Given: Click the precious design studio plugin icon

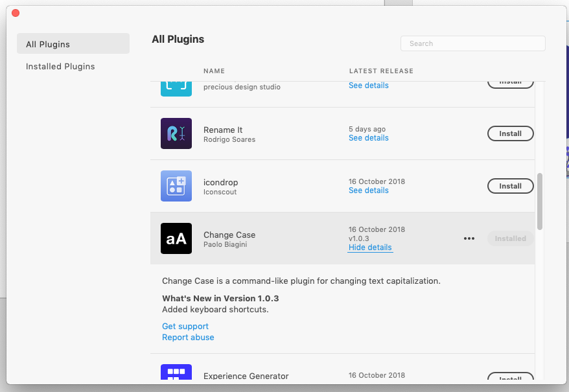Looking at the screenshot, I should (x=176, y=89).
